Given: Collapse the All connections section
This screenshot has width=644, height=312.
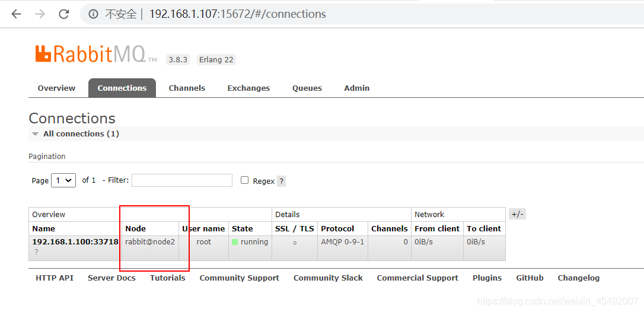Looking at the screenshot, I should click(75, 133).
